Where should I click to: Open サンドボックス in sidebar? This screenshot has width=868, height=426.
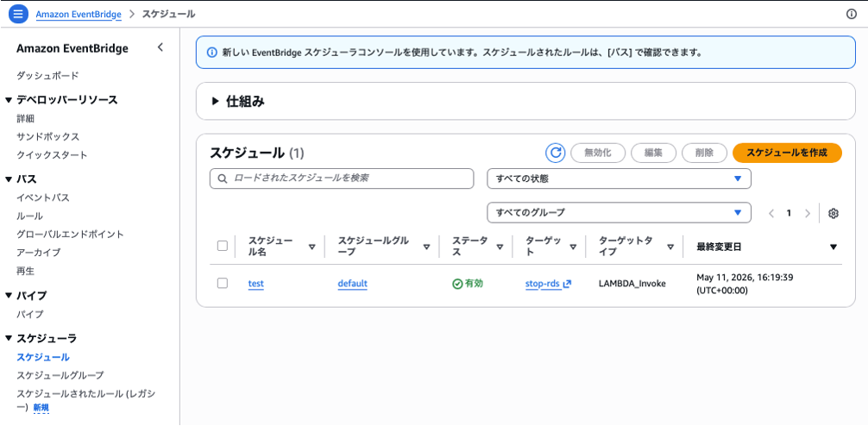[48, 136]
